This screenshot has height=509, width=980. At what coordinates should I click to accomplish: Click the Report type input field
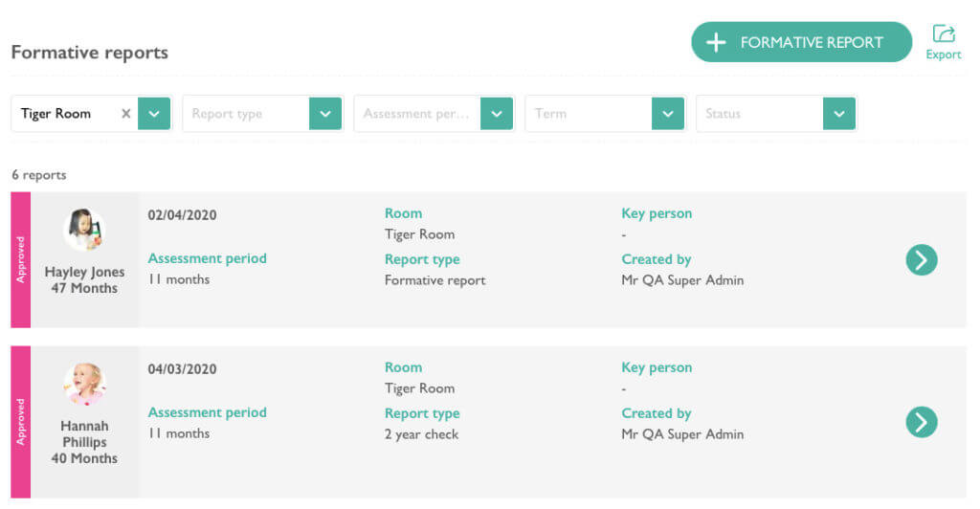click(245, 114)
